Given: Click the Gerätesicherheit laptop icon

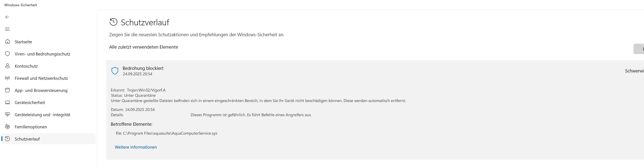Looking at the screenshot, I should tap(7, 103).
